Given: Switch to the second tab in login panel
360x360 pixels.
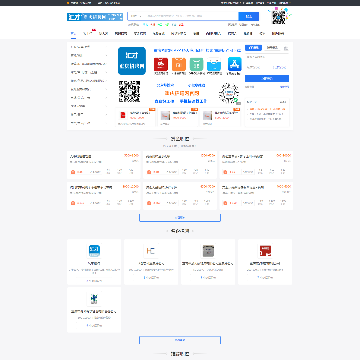Looking at the screenshot, I should (x=272, y=48).
